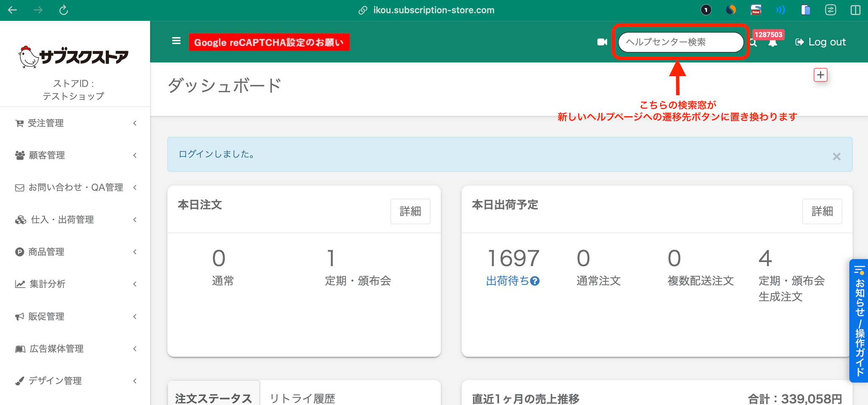Expand the 商品管理 sidebar menu
Screen dimensions: 868x405
[x=75, y=252]
